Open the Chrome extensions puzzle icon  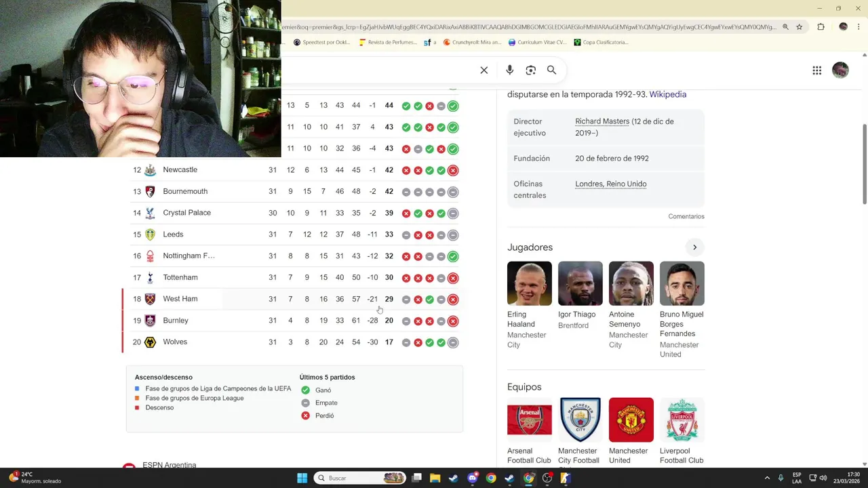click(821, 27)
